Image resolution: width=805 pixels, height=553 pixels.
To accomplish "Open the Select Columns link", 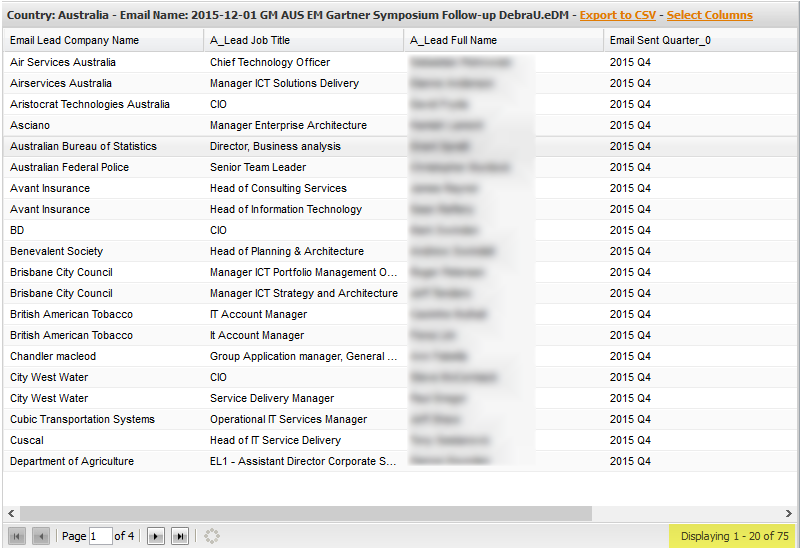I will pyautogui.click(x=710, y=15).
